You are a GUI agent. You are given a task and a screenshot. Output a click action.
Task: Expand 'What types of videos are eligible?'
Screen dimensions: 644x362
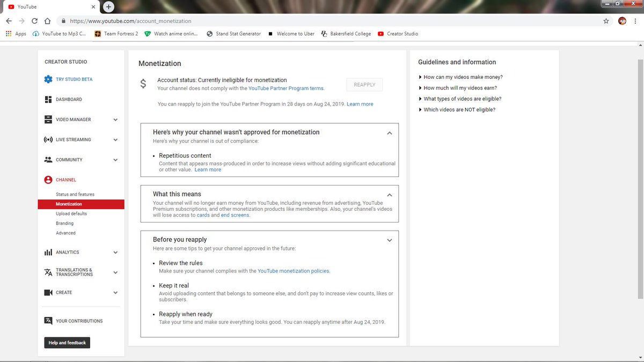point(459,99)
